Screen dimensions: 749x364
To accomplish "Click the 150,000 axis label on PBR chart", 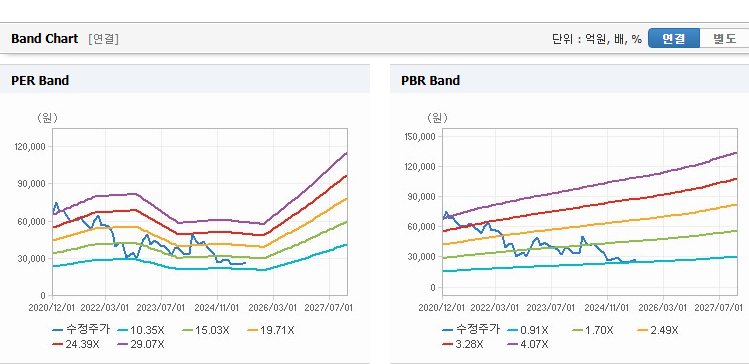I will pyautogui.click(x=421, y=137).
